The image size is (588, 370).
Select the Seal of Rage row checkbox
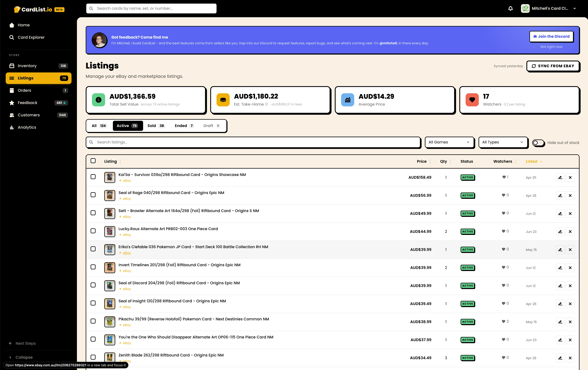(93, 195)
